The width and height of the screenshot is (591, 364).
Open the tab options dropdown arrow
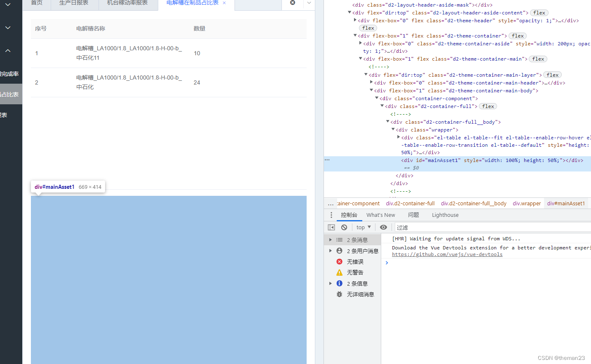309,3
